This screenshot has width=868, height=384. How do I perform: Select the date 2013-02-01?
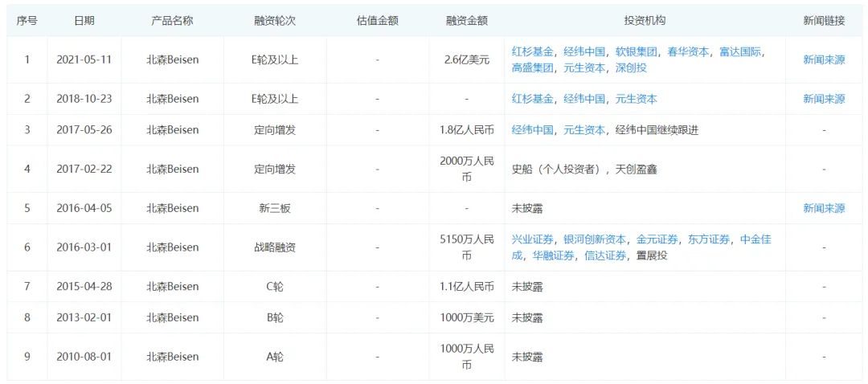(84, 317)
